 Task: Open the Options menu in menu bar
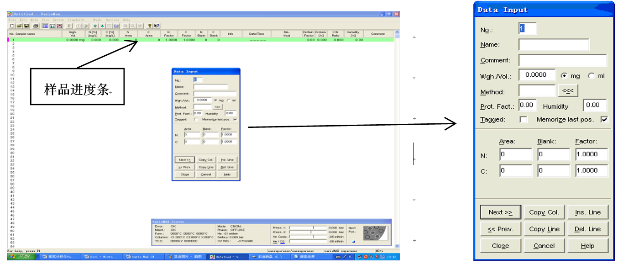[112, 20]
